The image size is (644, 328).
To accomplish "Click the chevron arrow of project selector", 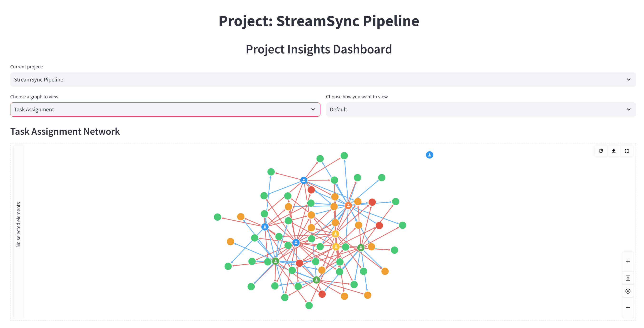I will (x=629, y=80).
